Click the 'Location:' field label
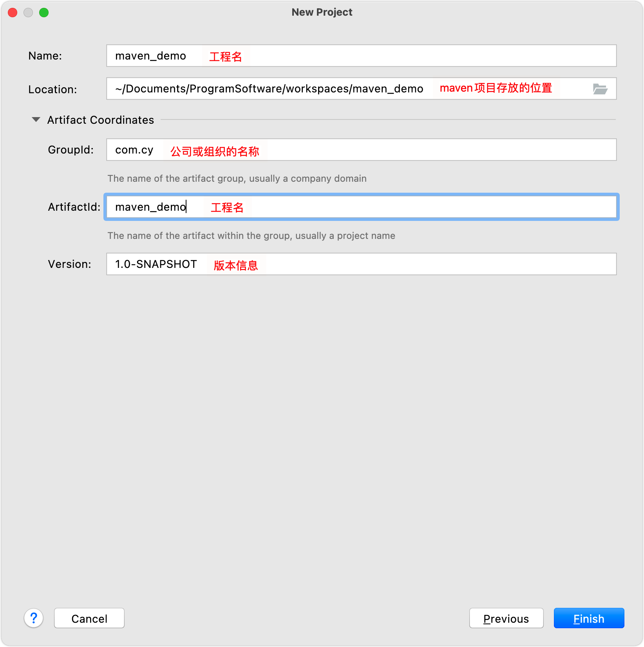The image size is (644, 647). [52, 89]
